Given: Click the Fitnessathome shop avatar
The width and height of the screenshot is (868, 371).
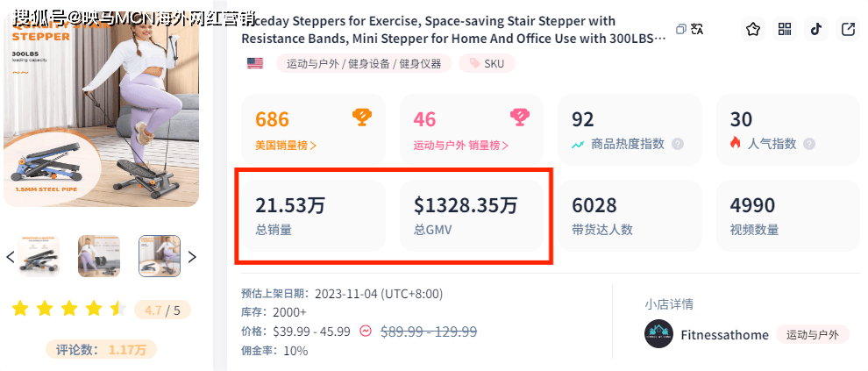Looking at the screenshot, I should 658,334.
